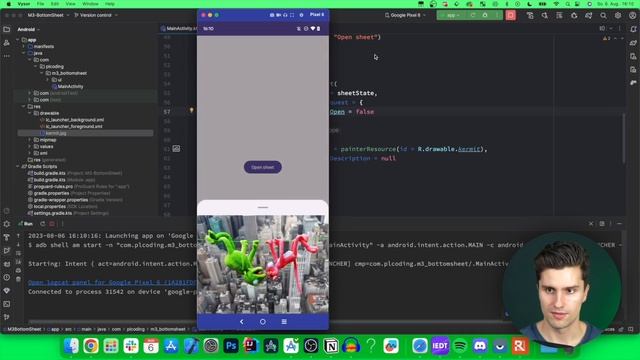Select the Run tab in the bottom panel

pyautogui.click(x=26, y=224)
